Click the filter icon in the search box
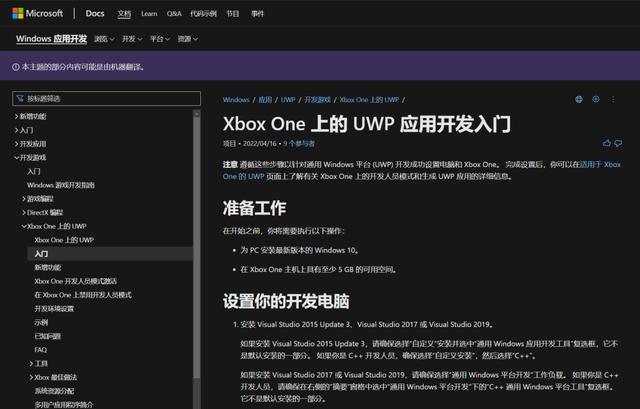Screen dimensions: 640x409 [19, 98]
